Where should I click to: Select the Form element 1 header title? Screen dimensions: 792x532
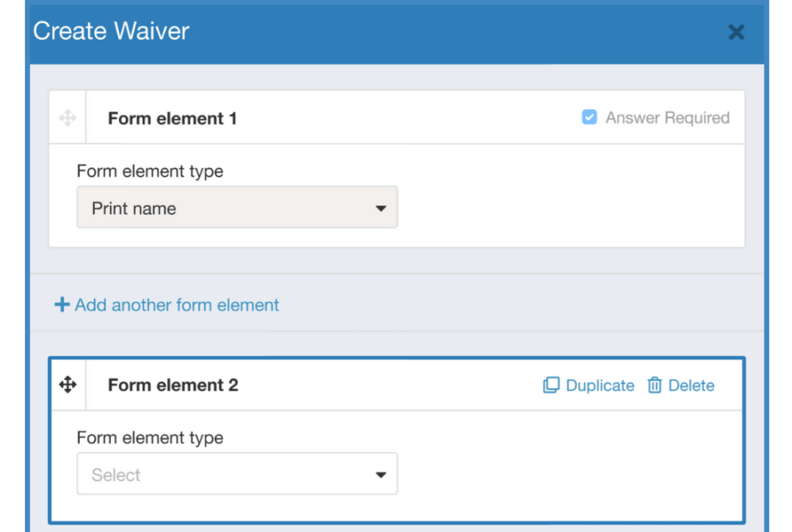(172, 119)
